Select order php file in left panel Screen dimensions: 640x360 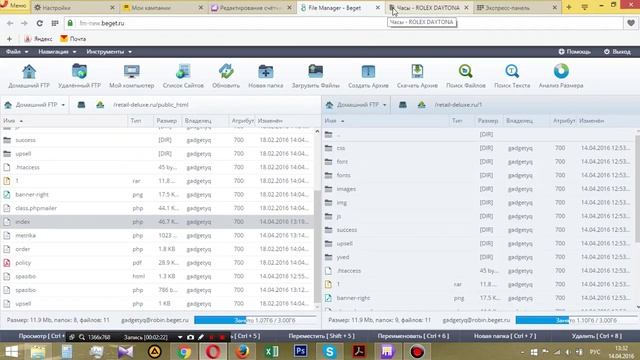(x=157, y=249)
